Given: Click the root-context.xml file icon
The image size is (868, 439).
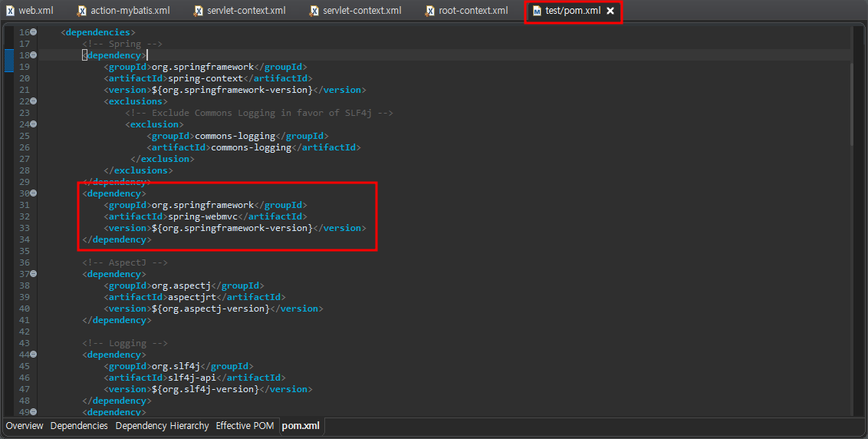Looking at the screenshot, I should 430,11.
